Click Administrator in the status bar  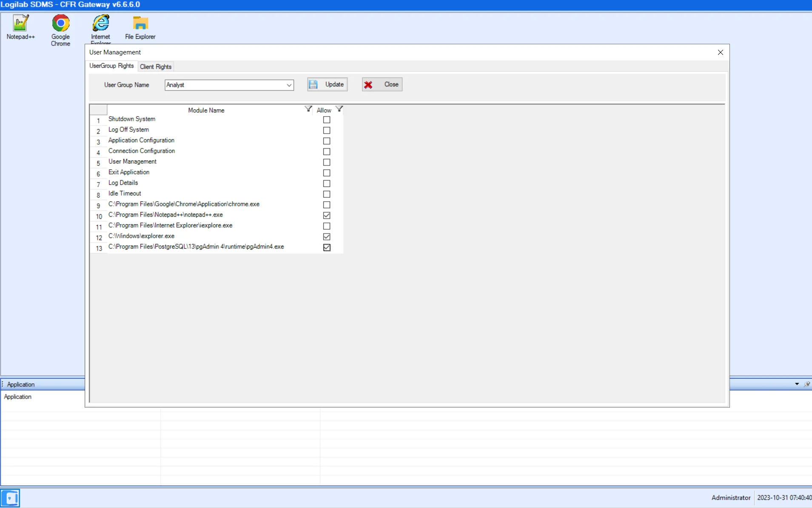[x=731, y=497]
